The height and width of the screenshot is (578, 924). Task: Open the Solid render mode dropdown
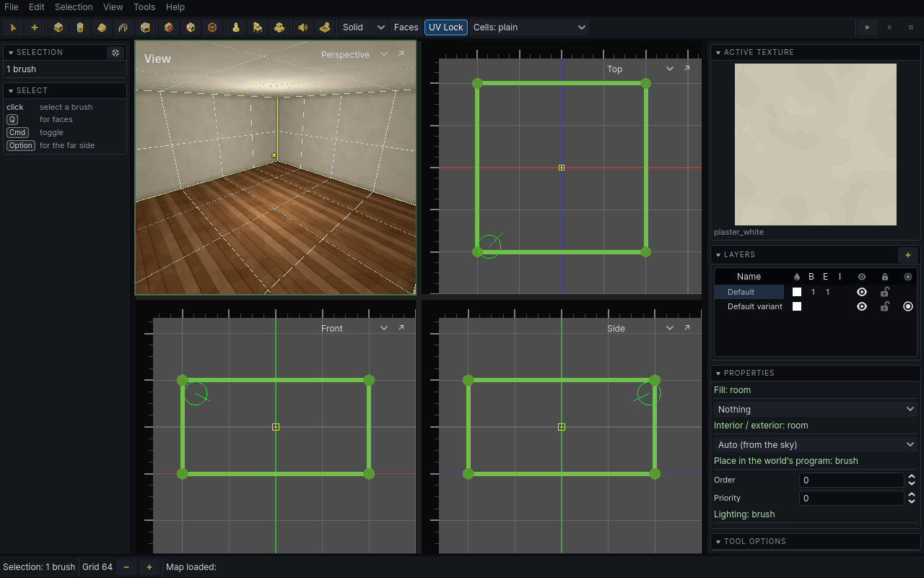364,27
